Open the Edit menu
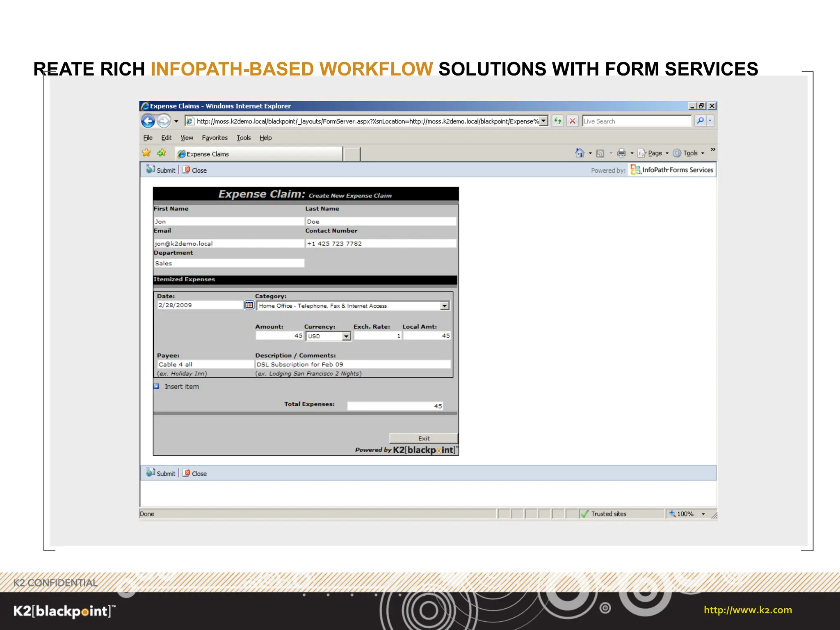Viewport: 840px width, 630px height. pyautogui.click(x=166, y=138)
